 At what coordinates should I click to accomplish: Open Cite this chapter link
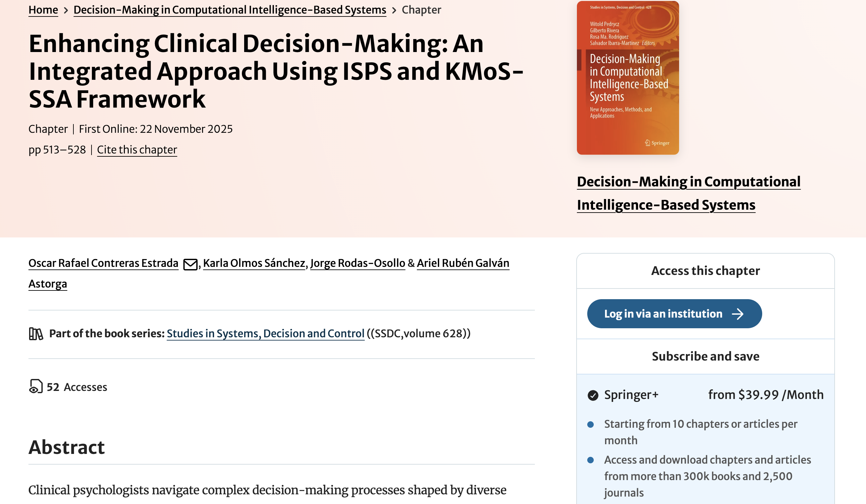pos(137,150)
